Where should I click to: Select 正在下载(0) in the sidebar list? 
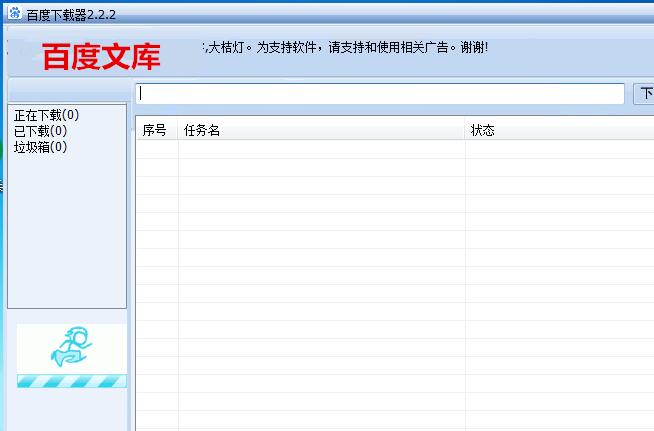46,115
